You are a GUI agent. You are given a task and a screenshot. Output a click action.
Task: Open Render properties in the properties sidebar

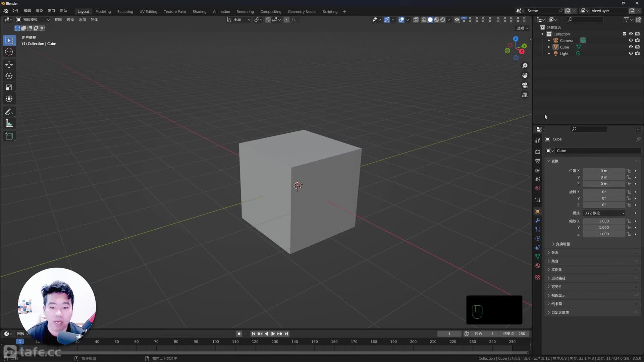click(x=537, y=151)
